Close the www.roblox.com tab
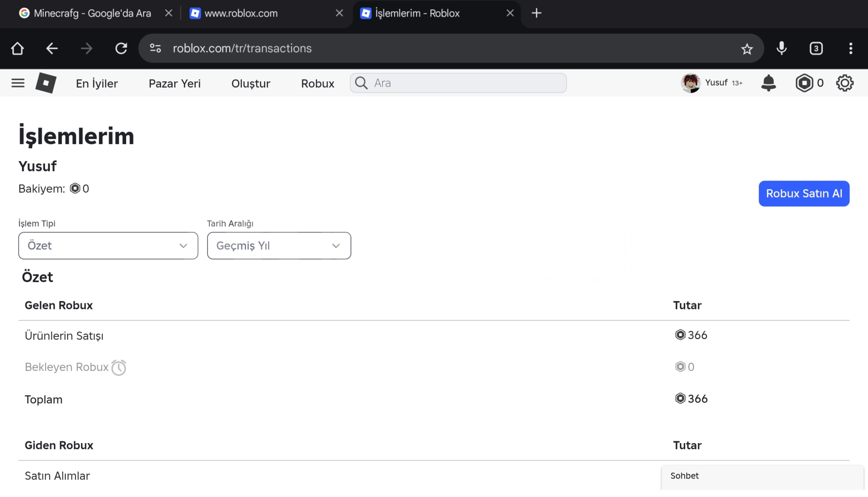Screen dimensions: 868x497 click(x=340, y=13)
